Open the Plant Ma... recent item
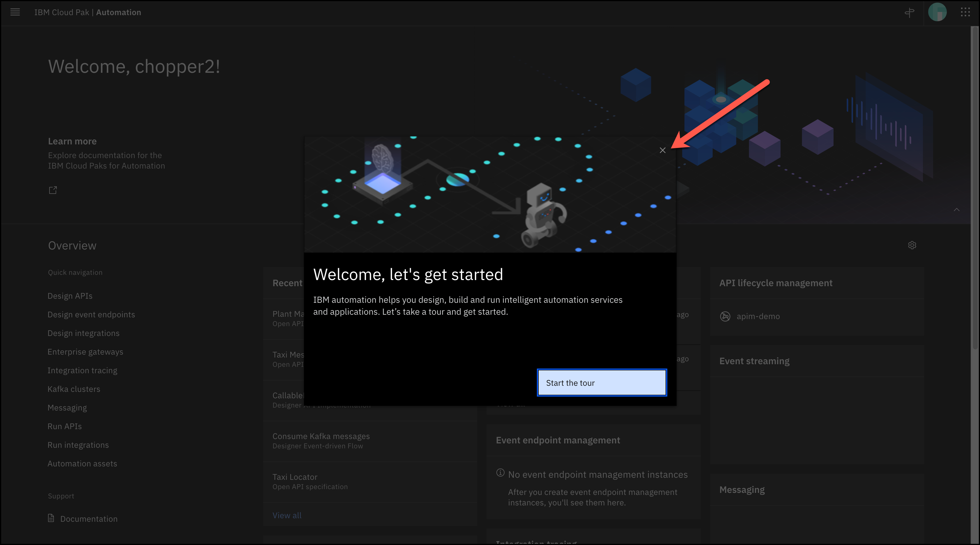 (x=284, y=319)
